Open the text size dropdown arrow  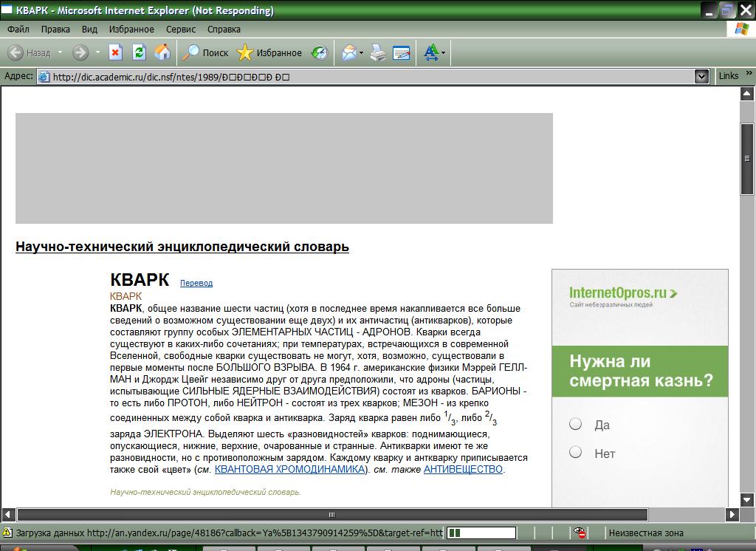pos(443,53)
